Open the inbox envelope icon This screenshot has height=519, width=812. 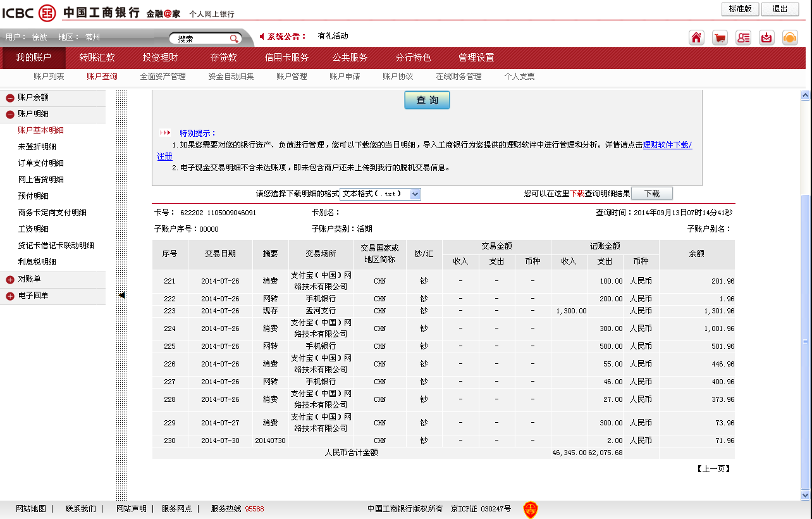766,37
